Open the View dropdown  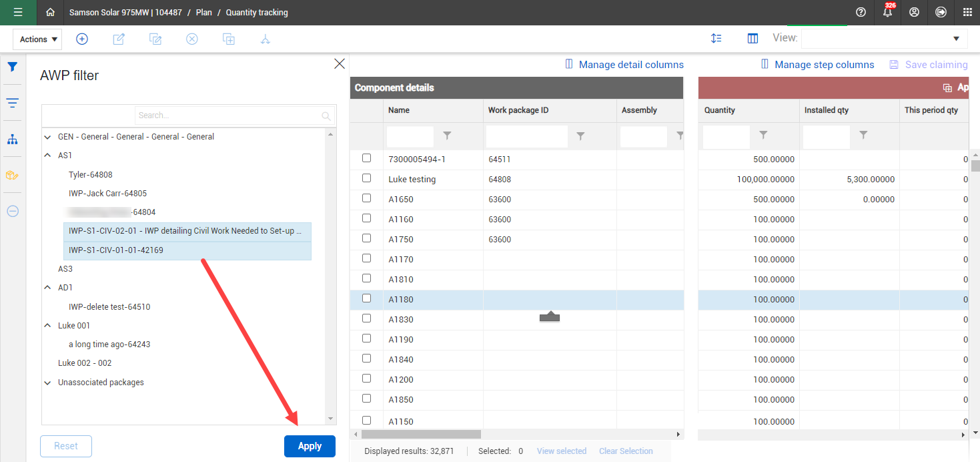[x=884, y=39]
